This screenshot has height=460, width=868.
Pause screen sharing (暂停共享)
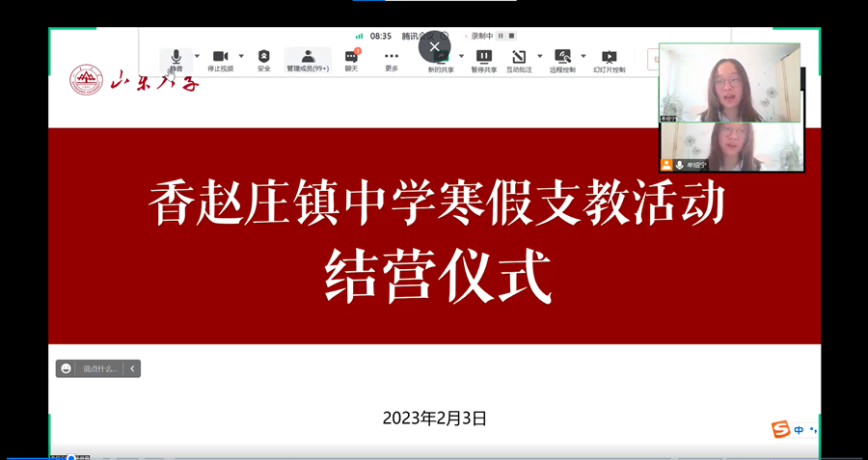(484, 58)
